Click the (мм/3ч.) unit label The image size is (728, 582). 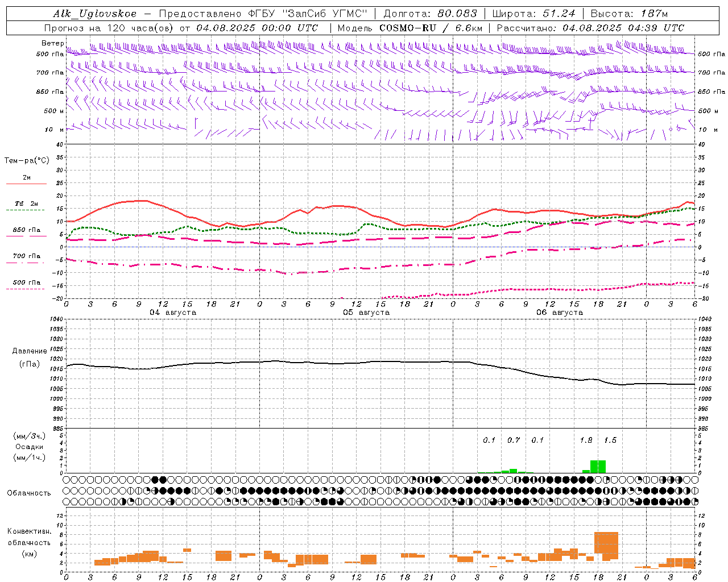[30, 436]
